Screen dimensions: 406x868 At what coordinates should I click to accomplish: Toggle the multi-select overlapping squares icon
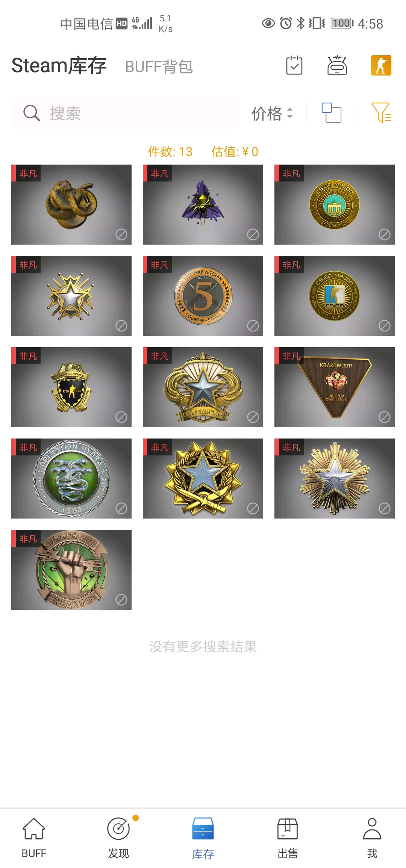click(332, 113)
